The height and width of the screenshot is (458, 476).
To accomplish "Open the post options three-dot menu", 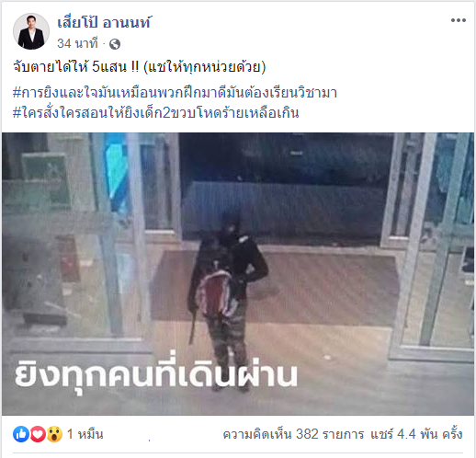I will point(459,20).
